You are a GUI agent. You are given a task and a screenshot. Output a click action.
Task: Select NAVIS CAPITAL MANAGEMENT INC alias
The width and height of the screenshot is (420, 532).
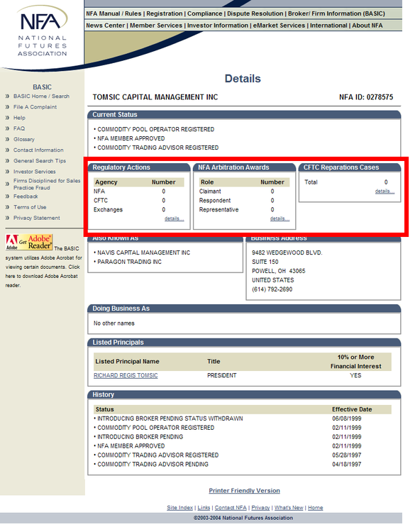click(144, 253)
